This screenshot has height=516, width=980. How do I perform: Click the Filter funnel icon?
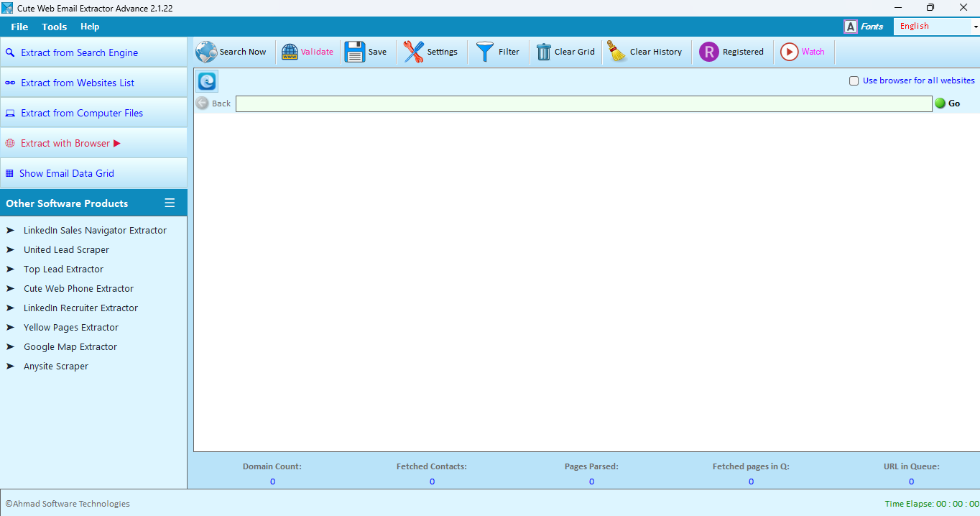(485, 52)
